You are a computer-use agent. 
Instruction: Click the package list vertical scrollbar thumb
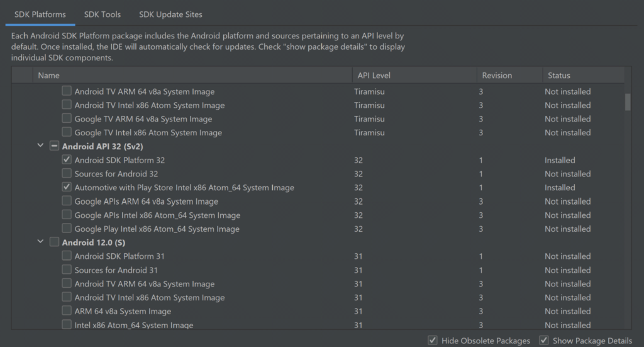pyautogui.click(x=628, y=102)
